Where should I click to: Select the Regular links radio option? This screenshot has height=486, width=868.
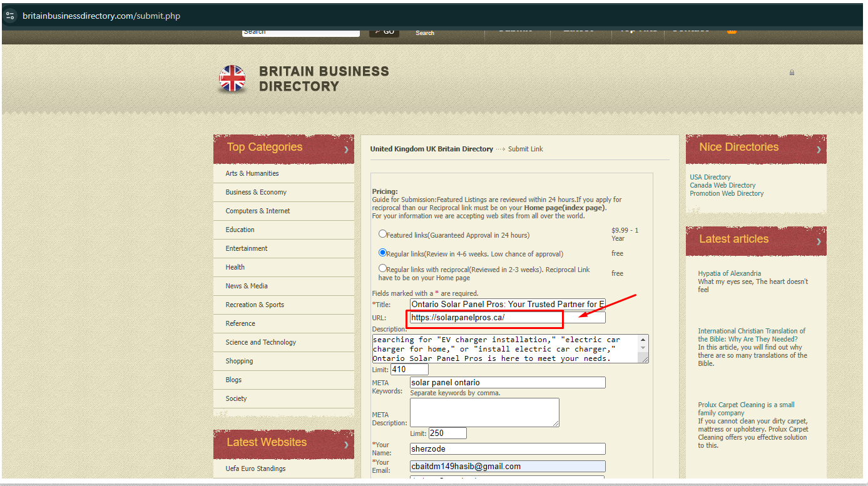pyautogui.click(x=382, y=253)
